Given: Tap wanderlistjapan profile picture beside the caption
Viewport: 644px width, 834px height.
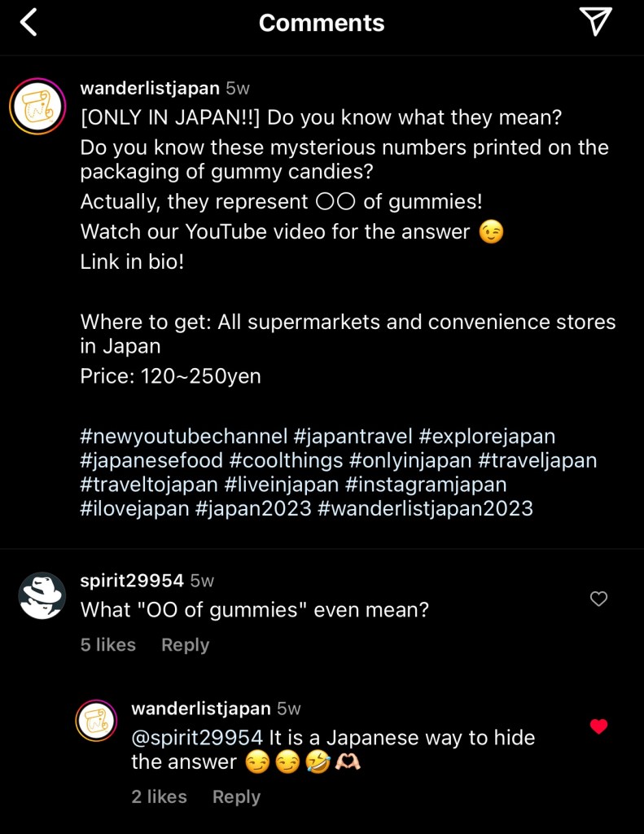Looking at the screenshot, I should pyautogui.click(x=37, y=106).
